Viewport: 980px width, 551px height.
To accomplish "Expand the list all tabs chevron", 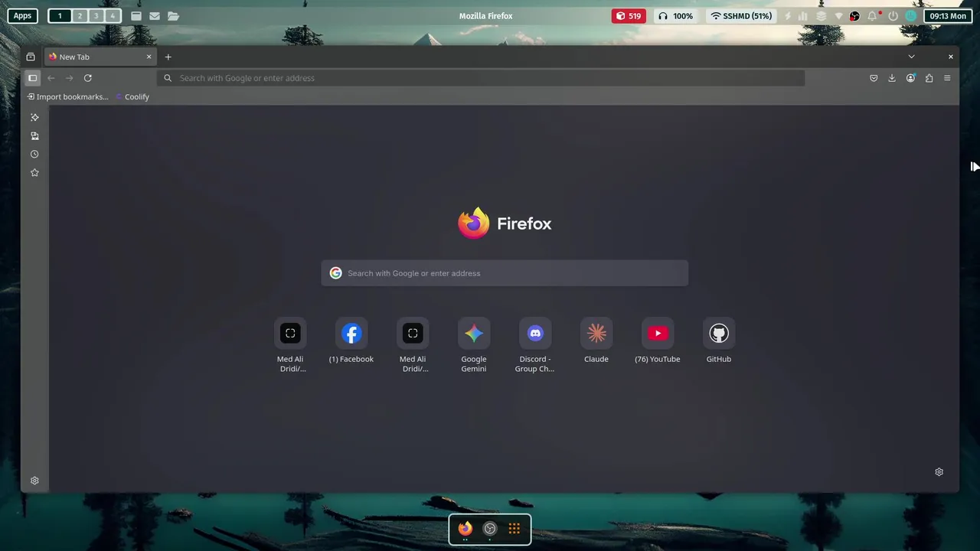I will [911, 57].
